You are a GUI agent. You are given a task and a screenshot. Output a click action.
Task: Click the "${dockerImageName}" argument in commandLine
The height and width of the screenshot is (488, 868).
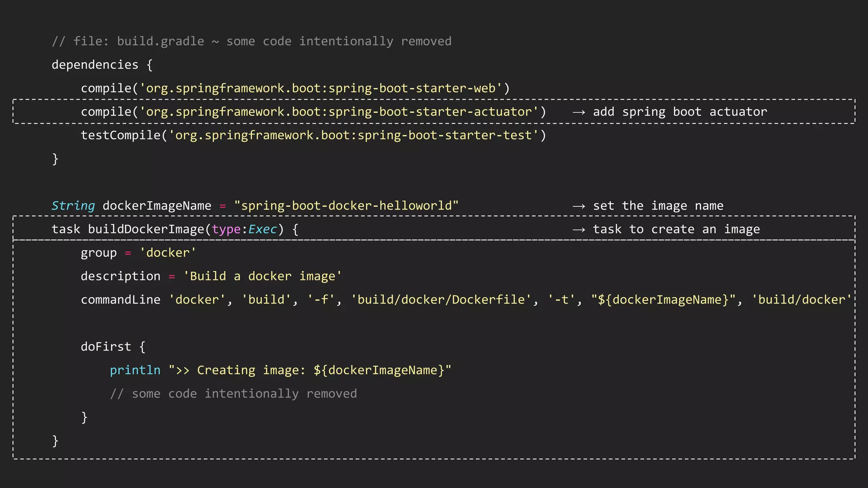pyautogui.click(x=664, y=299)
